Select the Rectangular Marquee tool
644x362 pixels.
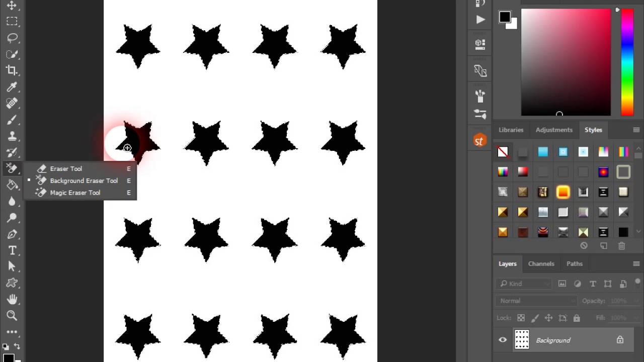click(12, 21)
